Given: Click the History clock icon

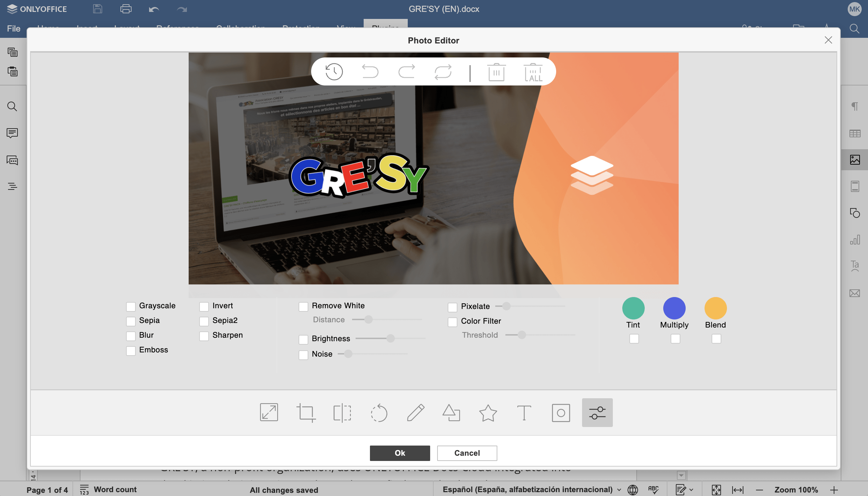Looking at the screenshot, I should pos(334,72).
